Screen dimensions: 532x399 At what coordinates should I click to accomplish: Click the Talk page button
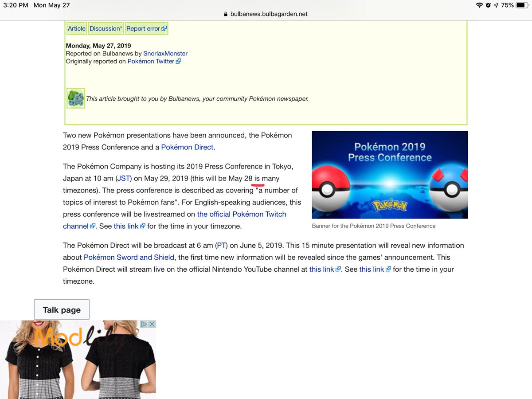62,310
